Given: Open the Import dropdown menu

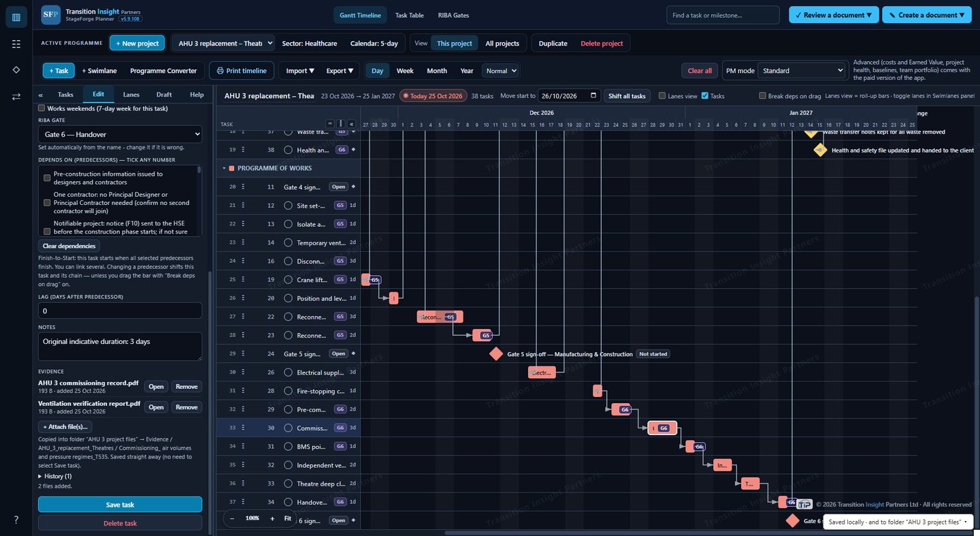Looking at the screenshot, I should (x=300, y=70).
